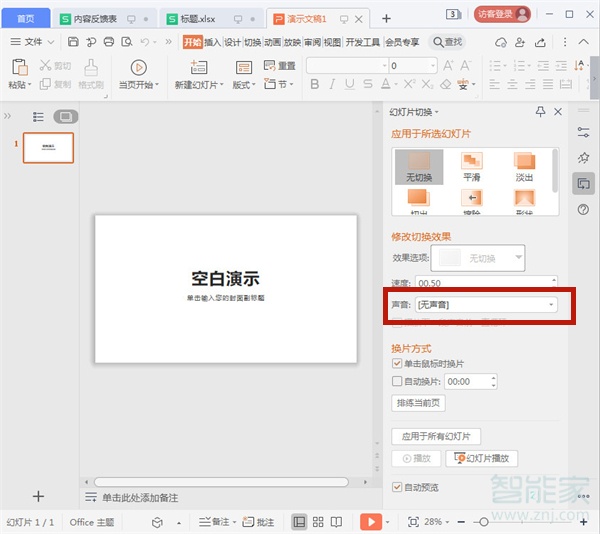
Task: Toggle Underline formatting
Action: pyautogui.click(x=349, y=84)
